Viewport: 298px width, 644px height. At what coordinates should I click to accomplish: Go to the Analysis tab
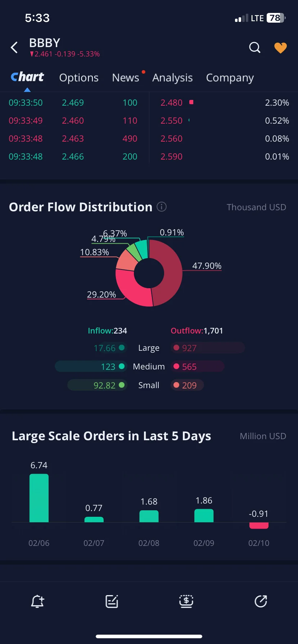172,78
